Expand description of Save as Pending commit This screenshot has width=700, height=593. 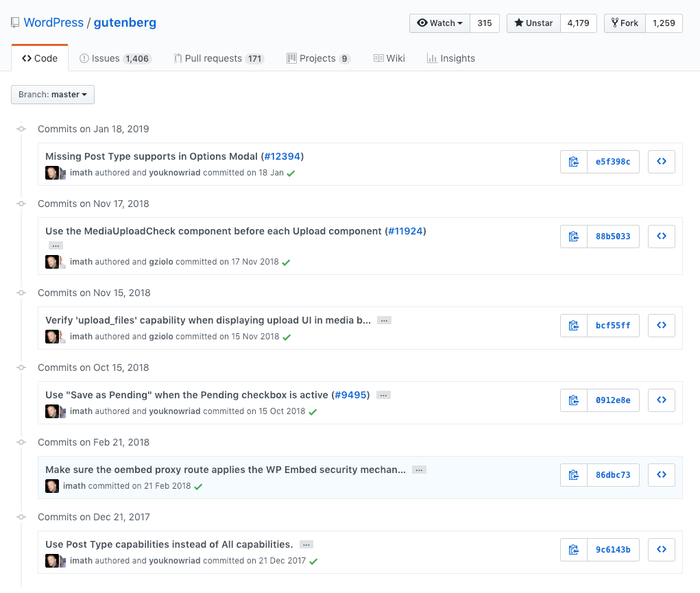[383, 395]
